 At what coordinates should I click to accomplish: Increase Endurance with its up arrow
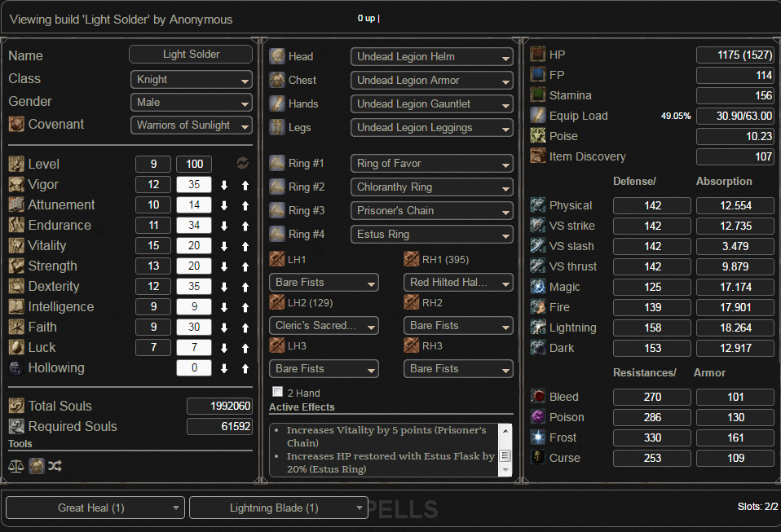(245, 226)
